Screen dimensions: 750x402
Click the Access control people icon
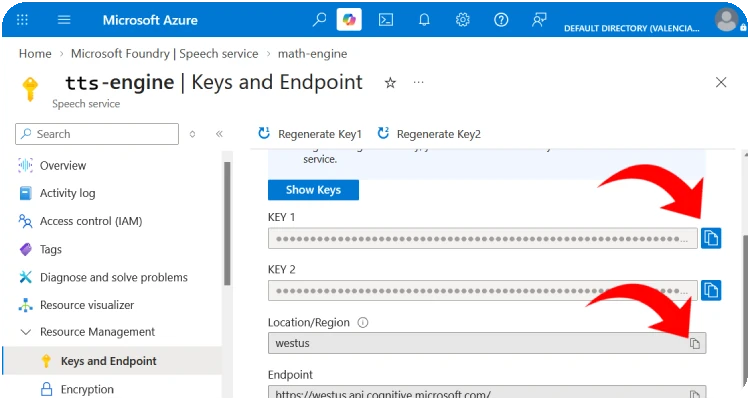[25, 221]
